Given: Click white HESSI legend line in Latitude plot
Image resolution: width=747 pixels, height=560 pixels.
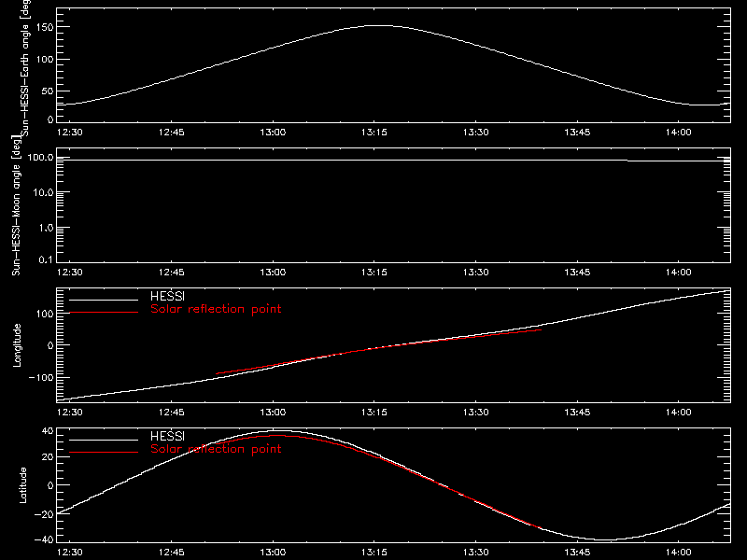Looking at the screenshot, I should [104, 440].
